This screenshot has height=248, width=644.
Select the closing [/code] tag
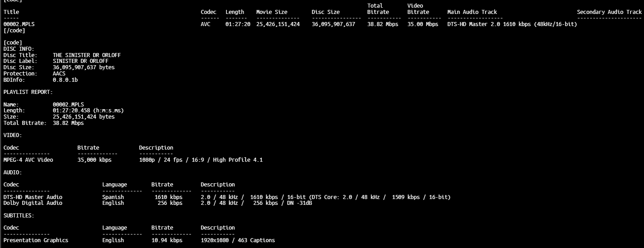point(14,31)
